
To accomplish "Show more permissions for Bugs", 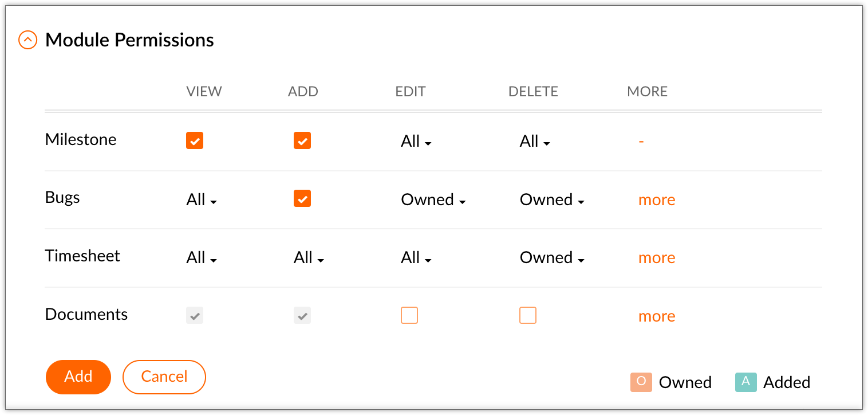I will click(657, 199).
